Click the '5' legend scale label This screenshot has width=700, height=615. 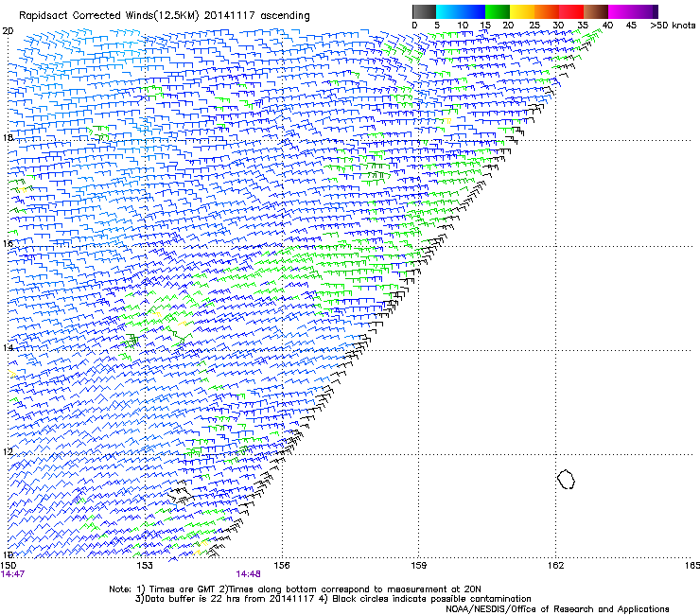pos(437,26)
